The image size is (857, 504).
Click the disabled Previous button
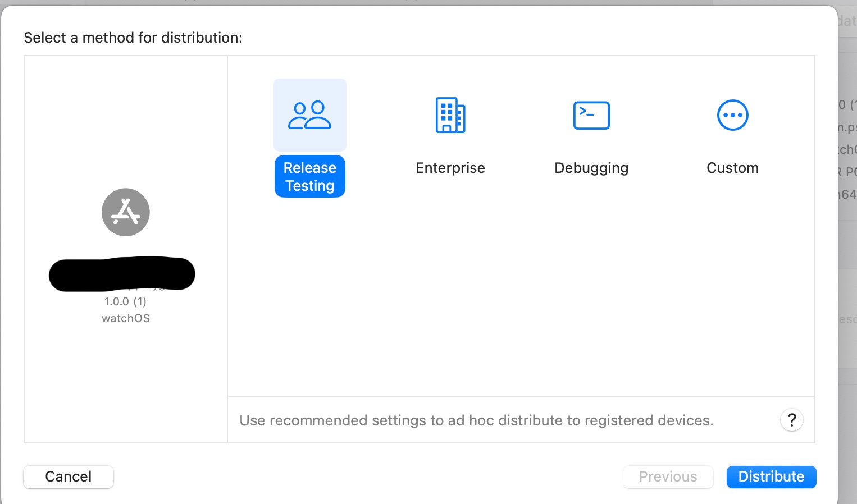pyautogui.click(x=668, y=476)
